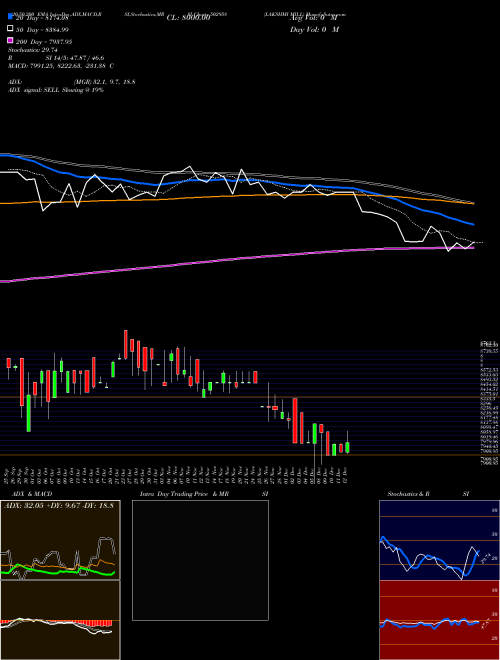The height and width of the screenshot is (660, 500).
Task: Click the MACD histogram chart panel
Action: click(x=60, y=620)
